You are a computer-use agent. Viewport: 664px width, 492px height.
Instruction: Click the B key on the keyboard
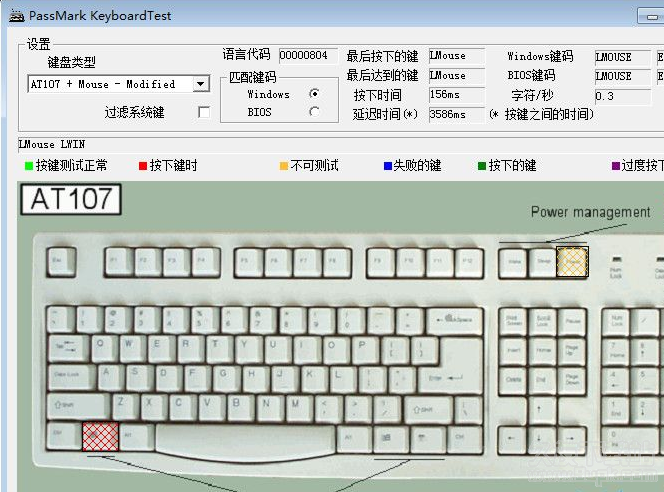tap(241, 408)
